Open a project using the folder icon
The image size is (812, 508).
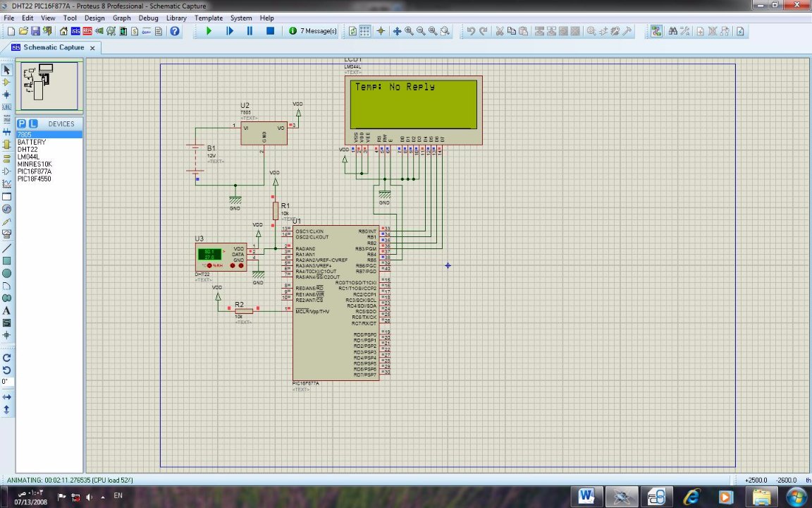[x=23, y=31]
